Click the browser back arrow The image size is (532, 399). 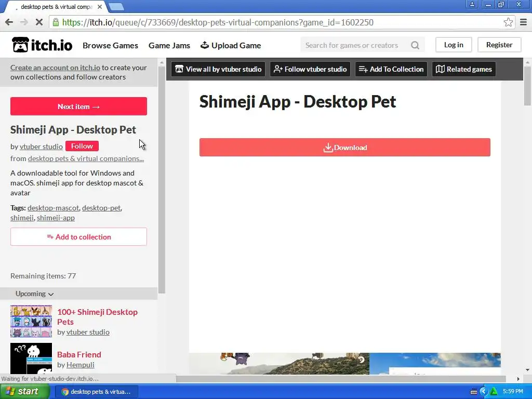coord(9,22)
